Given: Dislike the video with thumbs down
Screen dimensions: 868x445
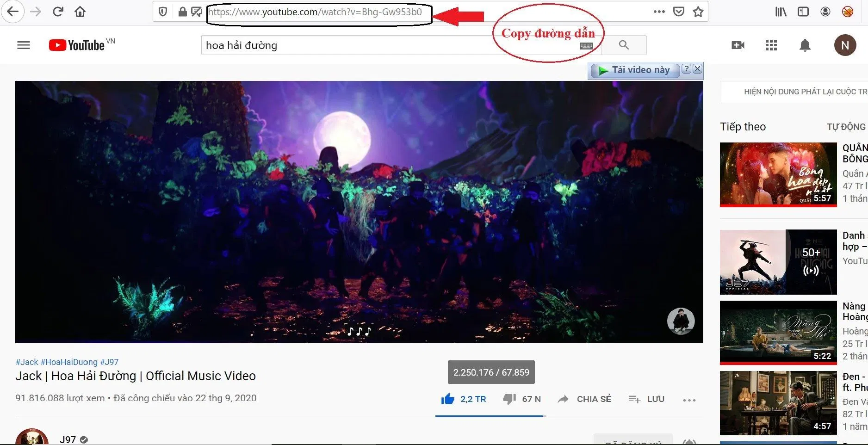Looking at the screenshot, I should pyautogui.click(x=509, y=399).
